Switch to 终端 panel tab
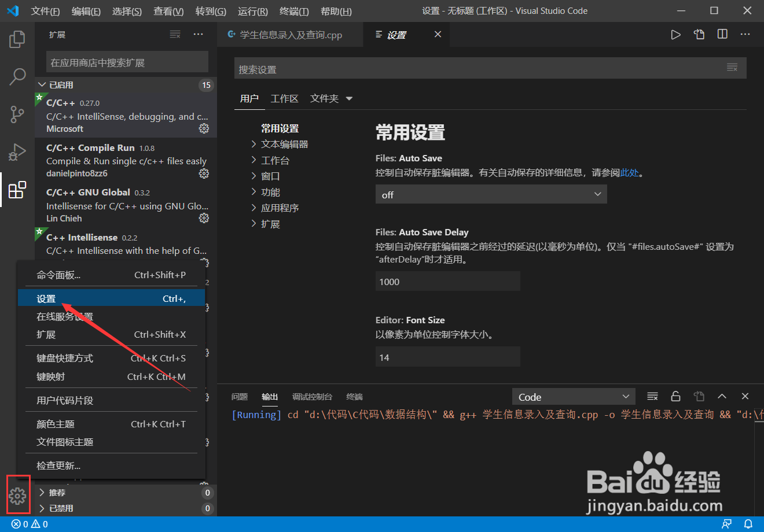 click(354, 397)
